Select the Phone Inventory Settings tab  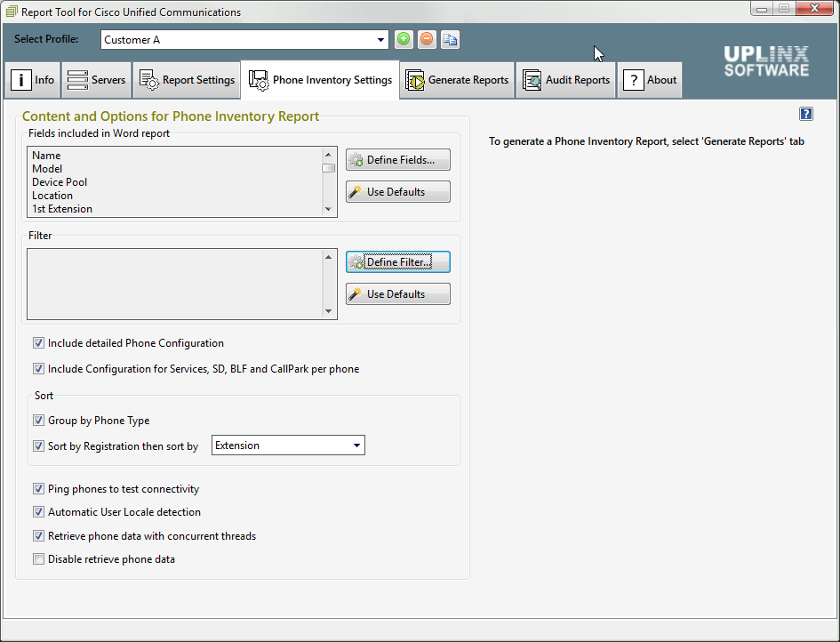click(x=320, y=80)
